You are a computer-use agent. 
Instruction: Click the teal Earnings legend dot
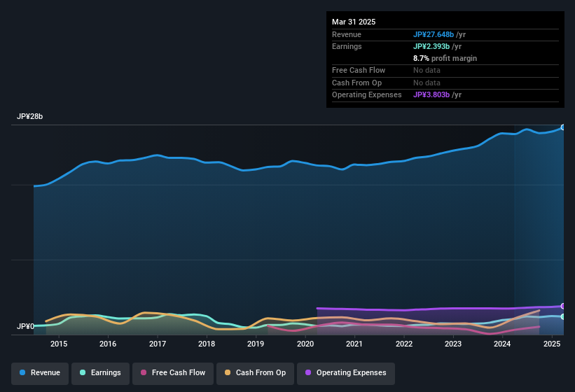pyautogui.click(x=83, y=372)
